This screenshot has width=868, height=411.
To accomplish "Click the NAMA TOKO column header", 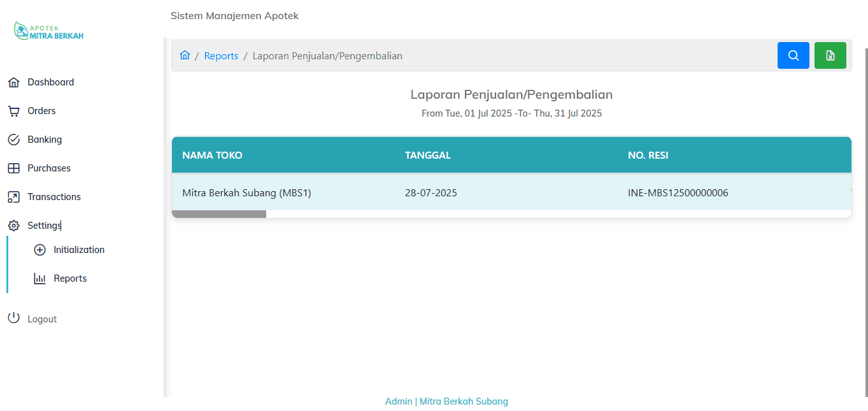I will tap(212, 155).
